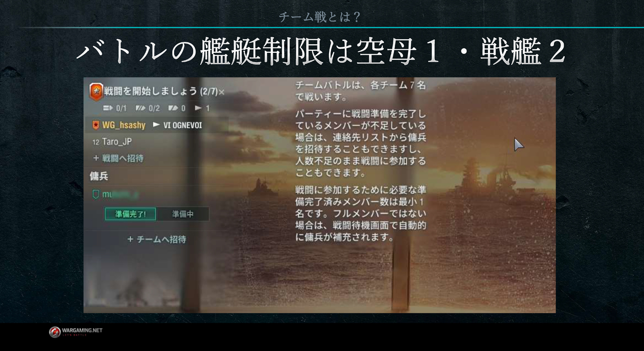Click + 戦闘へ招待 to invite to battle

(118, 158)
